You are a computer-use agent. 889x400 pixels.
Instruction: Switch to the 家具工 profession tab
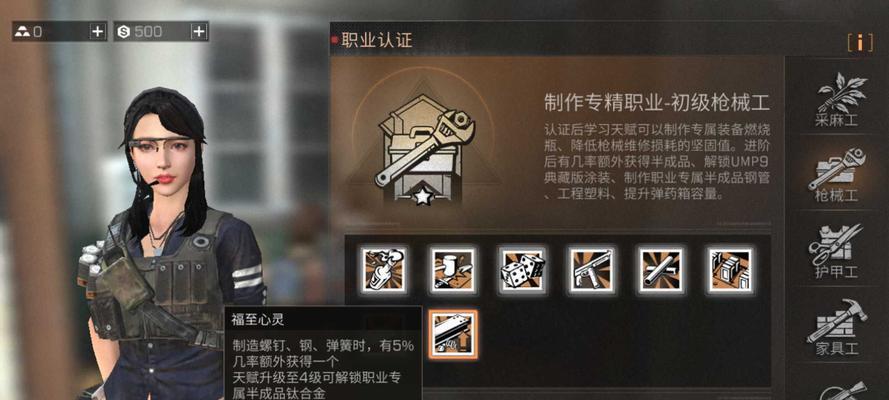click(837, 327)
